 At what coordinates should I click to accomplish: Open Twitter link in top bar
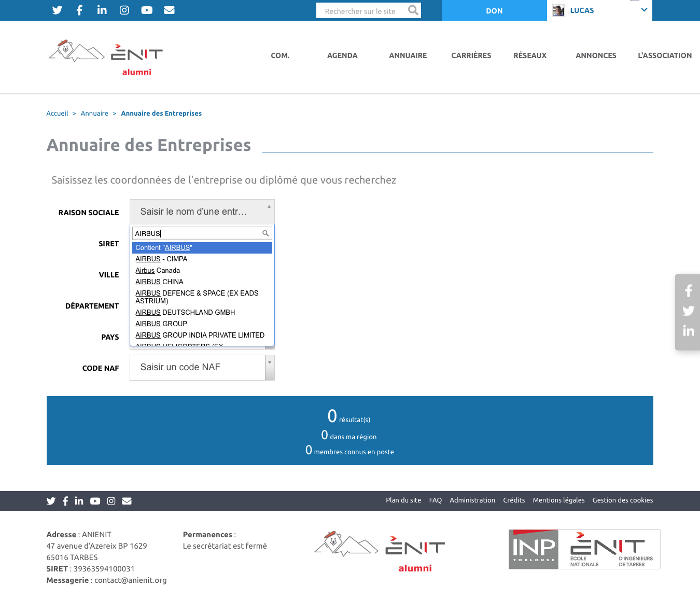[x=57, y=10]
